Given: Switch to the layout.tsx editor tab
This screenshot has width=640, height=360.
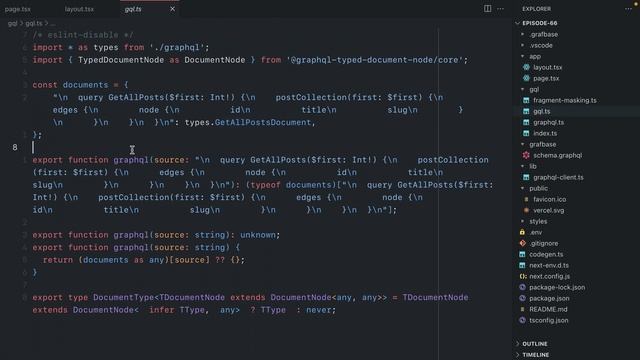Looking at the screenshot, I should 79,9.
